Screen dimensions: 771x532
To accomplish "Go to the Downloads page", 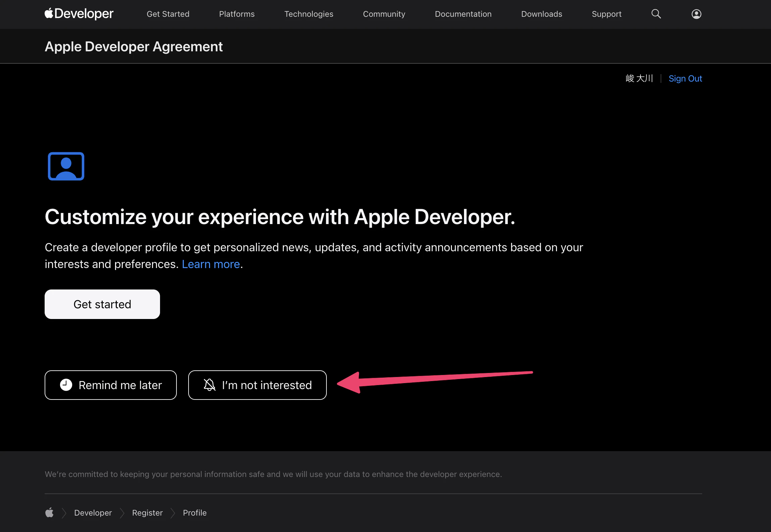I will tap(542, 14).
